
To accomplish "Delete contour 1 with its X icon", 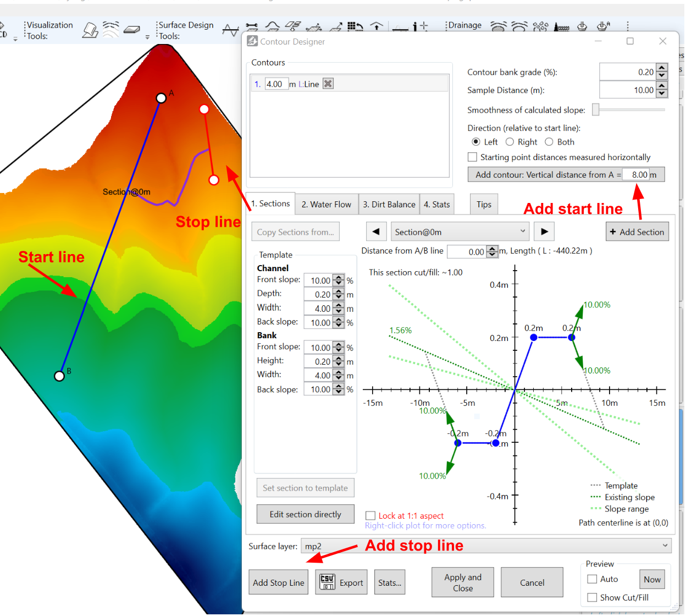I will click(328, 84).
